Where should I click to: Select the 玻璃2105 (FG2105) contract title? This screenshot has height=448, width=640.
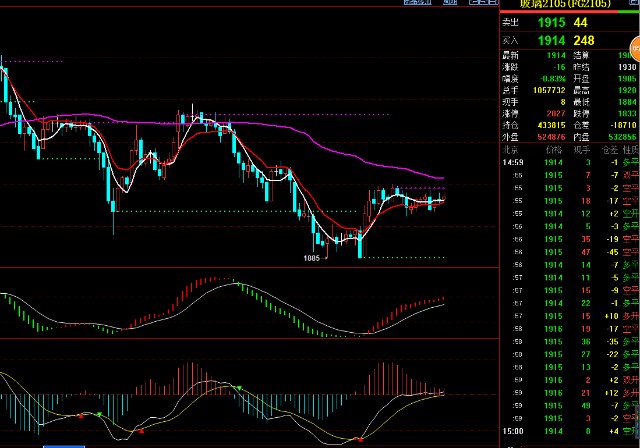pos(560,5)
